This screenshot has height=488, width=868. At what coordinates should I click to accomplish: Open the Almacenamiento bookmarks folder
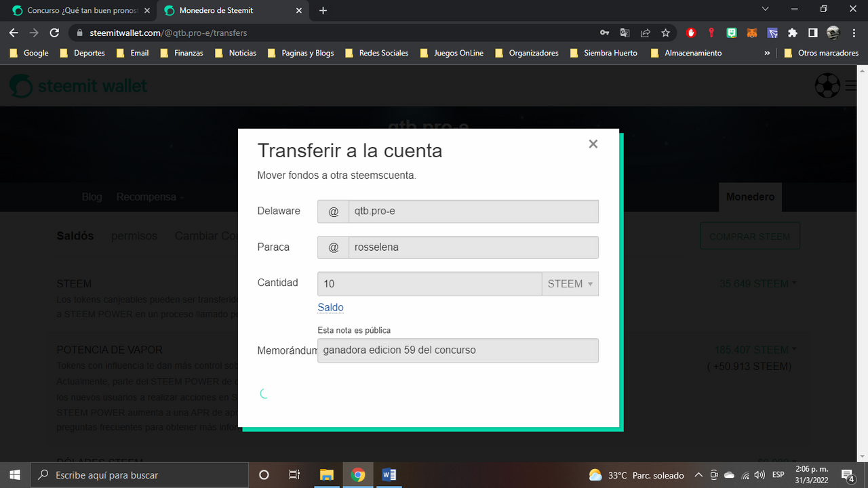point(686,53)
